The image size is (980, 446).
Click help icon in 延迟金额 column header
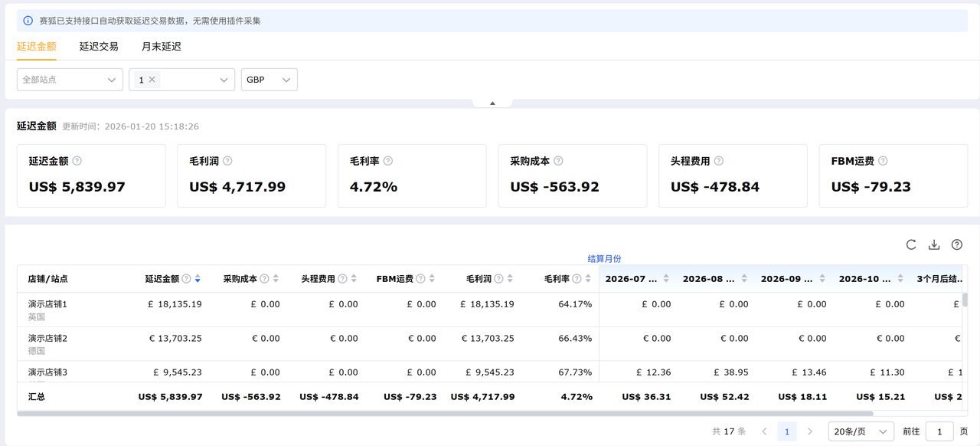click(x=186, y=279)
